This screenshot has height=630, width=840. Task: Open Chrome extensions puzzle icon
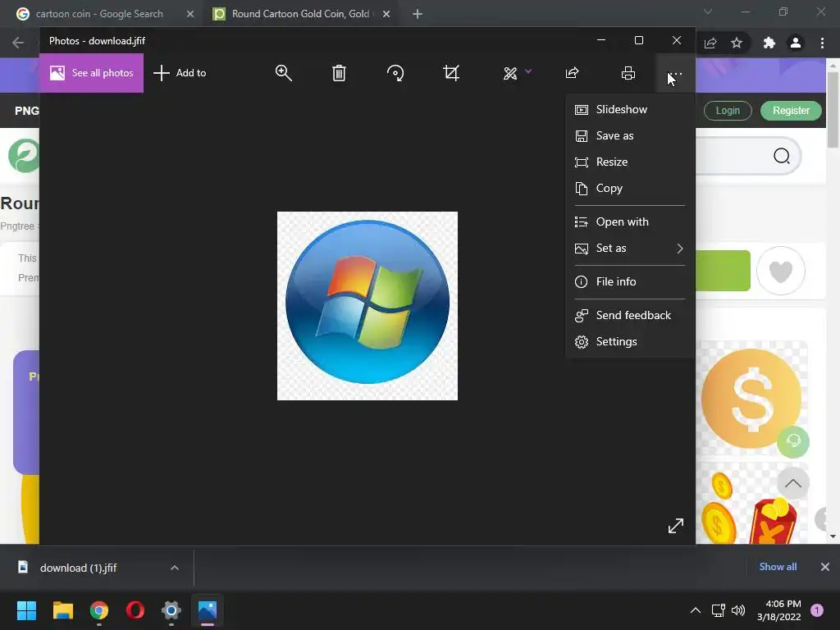[769, 43]
